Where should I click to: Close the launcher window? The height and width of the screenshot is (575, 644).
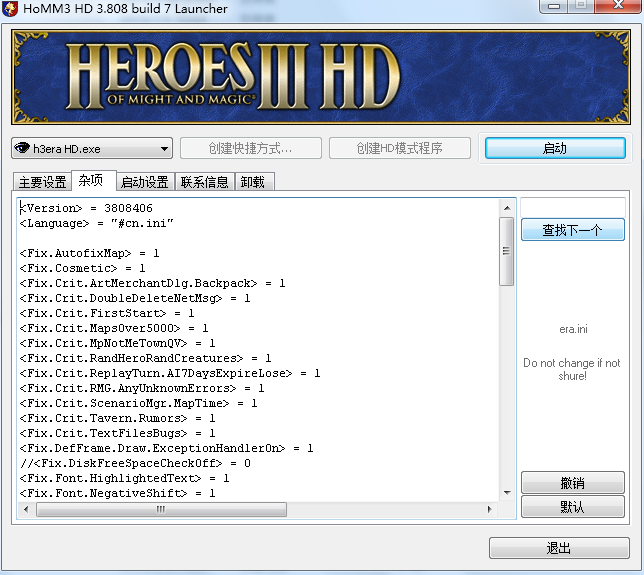point(618,5)
